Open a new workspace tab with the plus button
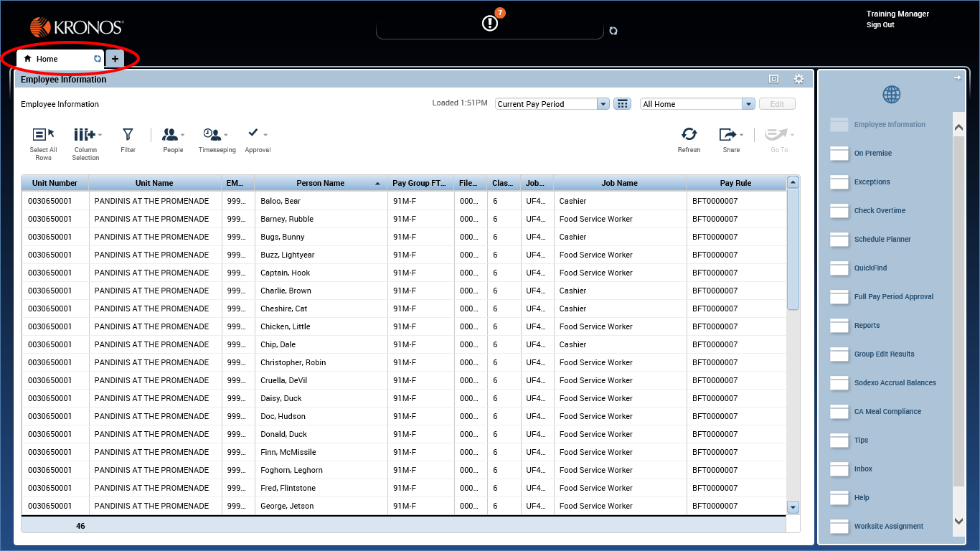Viewport: 980px width, 551px height. (115, 59)
